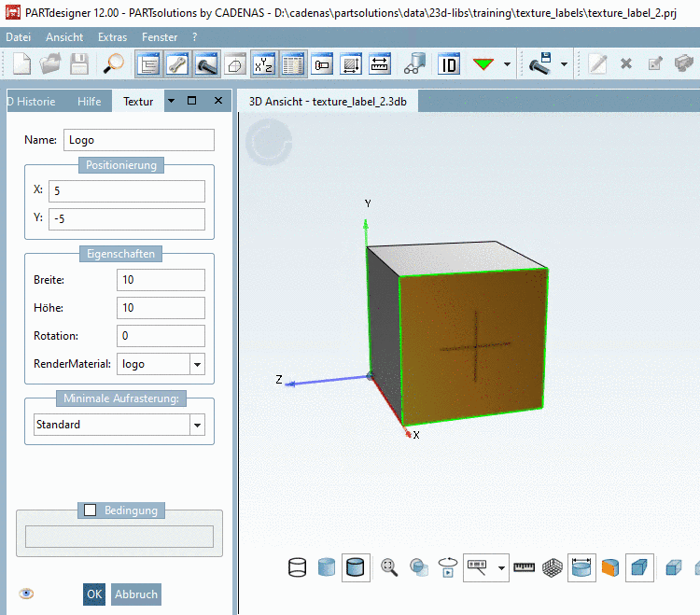Expand the Minimale Aufrasterung dropdown
This screenshot has width=700, height=615.
197,425
